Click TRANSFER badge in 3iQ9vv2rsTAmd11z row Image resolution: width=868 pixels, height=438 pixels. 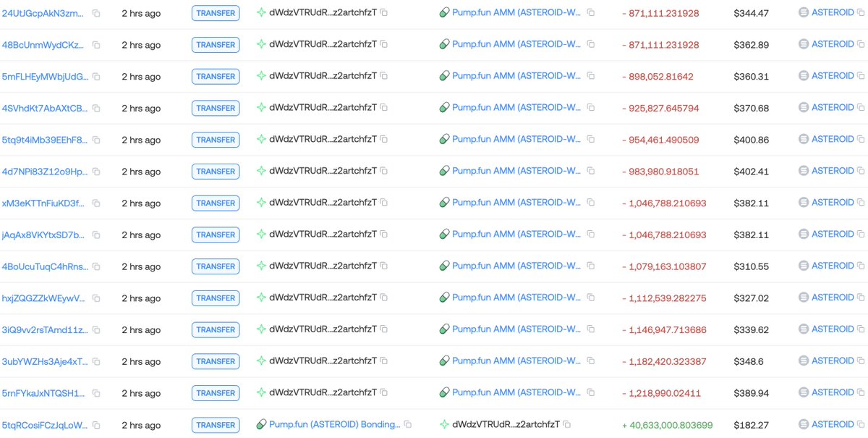pyautogui.click(x=216, y=329)
